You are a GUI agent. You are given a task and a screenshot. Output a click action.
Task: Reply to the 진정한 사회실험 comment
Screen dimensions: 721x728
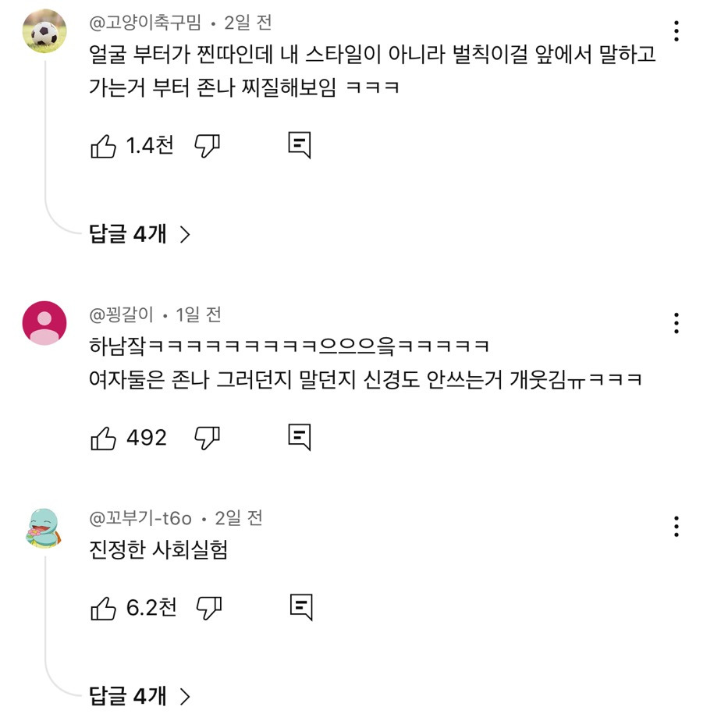point(301,607)
